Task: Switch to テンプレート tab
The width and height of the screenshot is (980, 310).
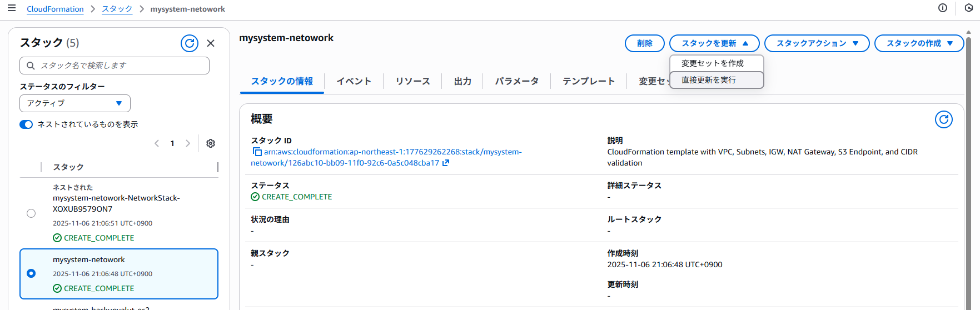Action: [x=589, y=81]
